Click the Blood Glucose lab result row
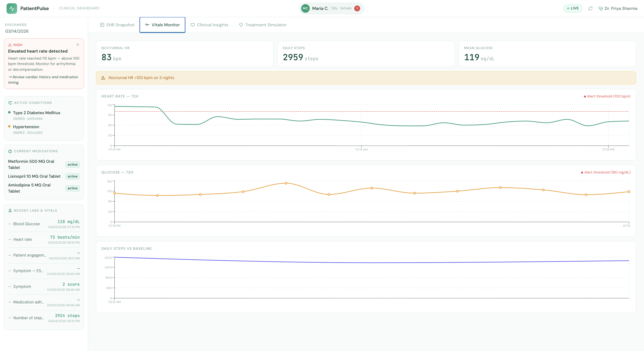The image size is (644, 351). (x=44, y=224)
